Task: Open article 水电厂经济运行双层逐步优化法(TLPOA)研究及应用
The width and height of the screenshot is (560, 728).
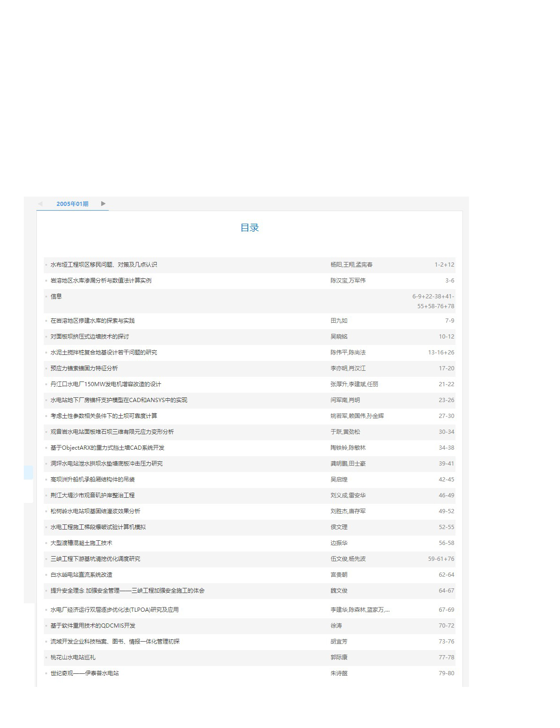Action: (x=114, y=610)
